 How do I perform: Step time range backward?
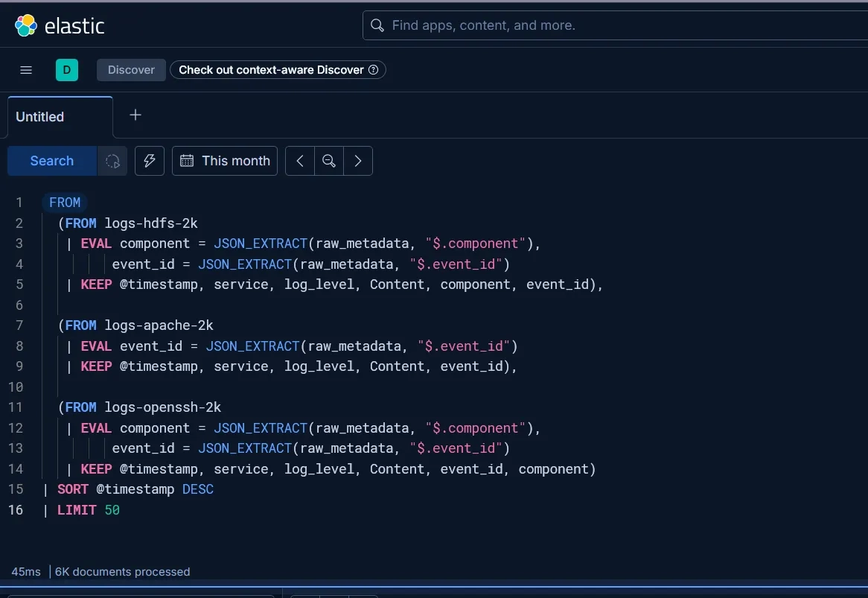(300, 161)
